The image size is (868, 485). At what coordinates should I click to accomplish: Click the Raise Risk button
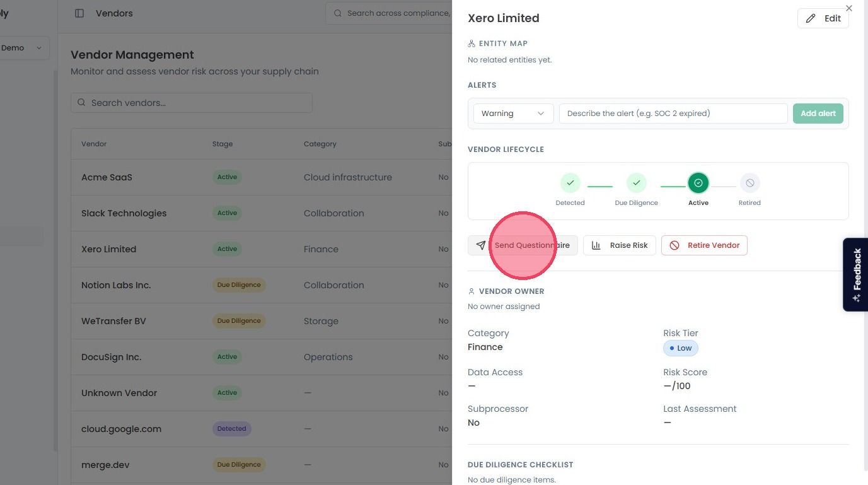click(x=620, y=245)
